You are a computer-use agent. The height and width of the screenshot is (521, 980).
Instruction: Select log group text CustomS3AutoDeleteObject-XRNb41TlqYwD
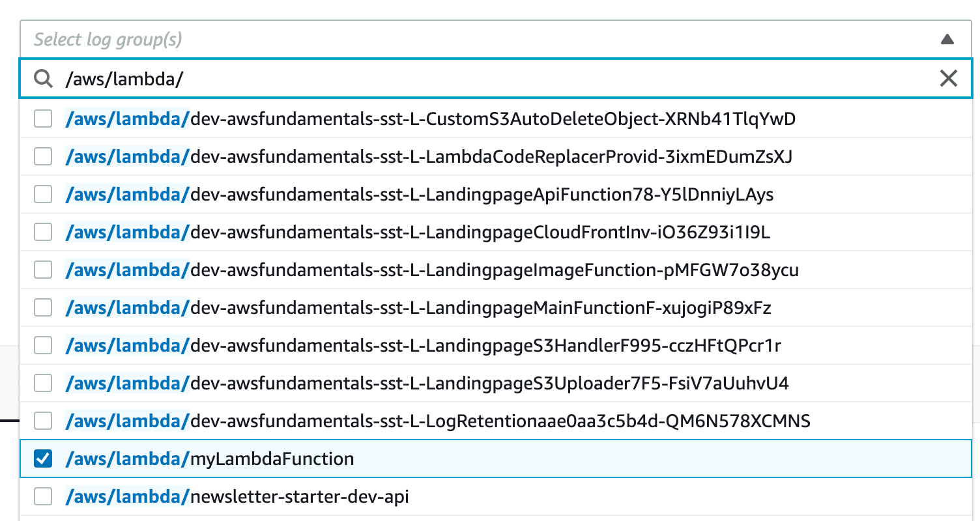coord(431,119)
